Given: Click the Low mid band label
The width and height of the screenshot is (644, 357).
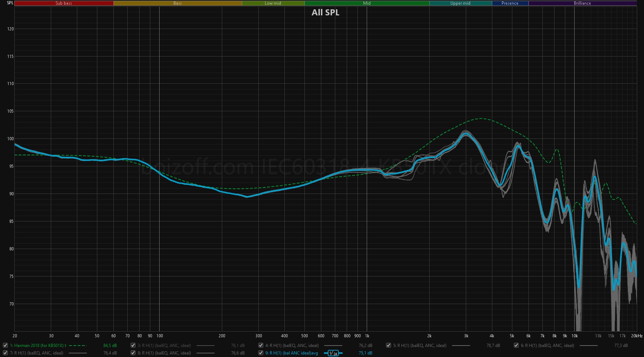Looking at the screenshot, I should pos(273,3).
